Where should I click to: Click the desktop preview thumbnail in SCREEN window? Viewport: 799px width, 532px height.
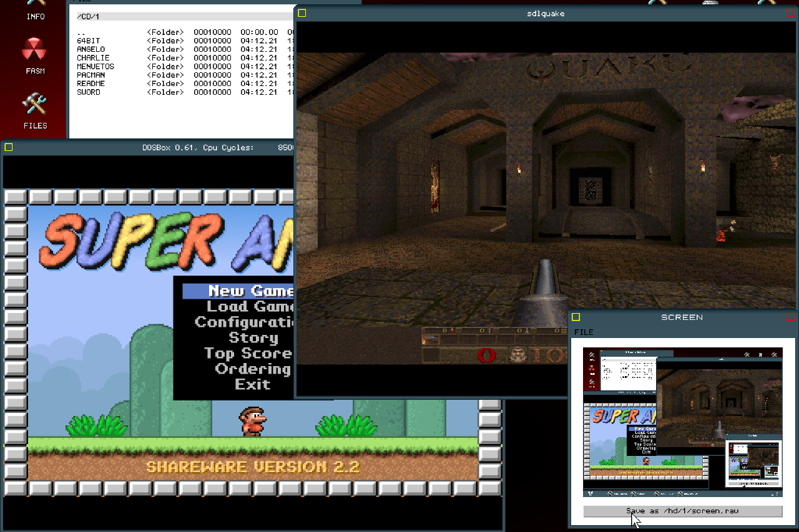click(682, 422)
